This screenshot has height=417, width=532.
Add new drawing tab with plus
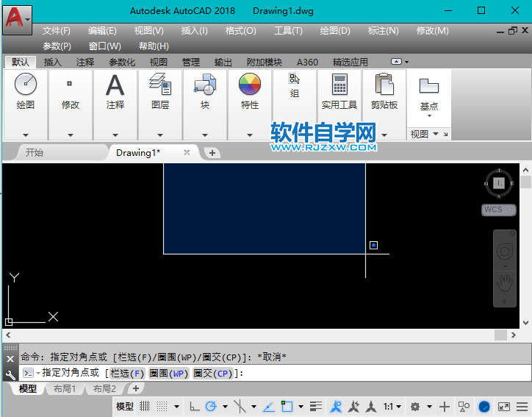pos(212,153)
